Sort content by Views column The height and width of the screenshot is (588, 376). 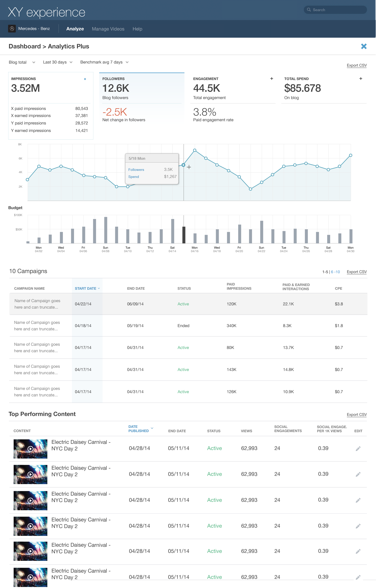click(246, 431)
